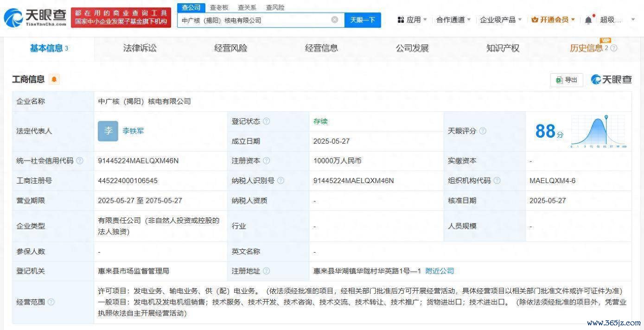The width and height of the screenshot is (644, 330).
Task: Open help icon next to 注册地址
Action: (x=267, y=271)
